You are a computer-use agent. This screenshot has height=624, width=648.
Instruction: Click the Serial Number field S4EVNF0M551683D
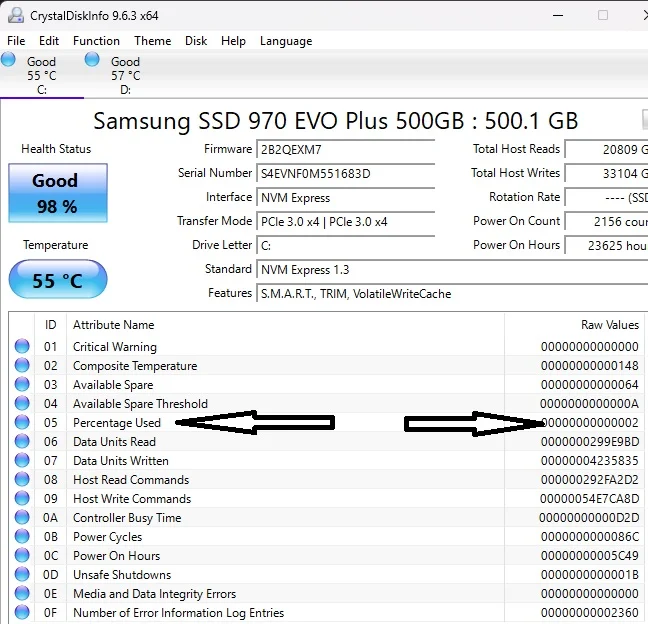click(345, 174)
